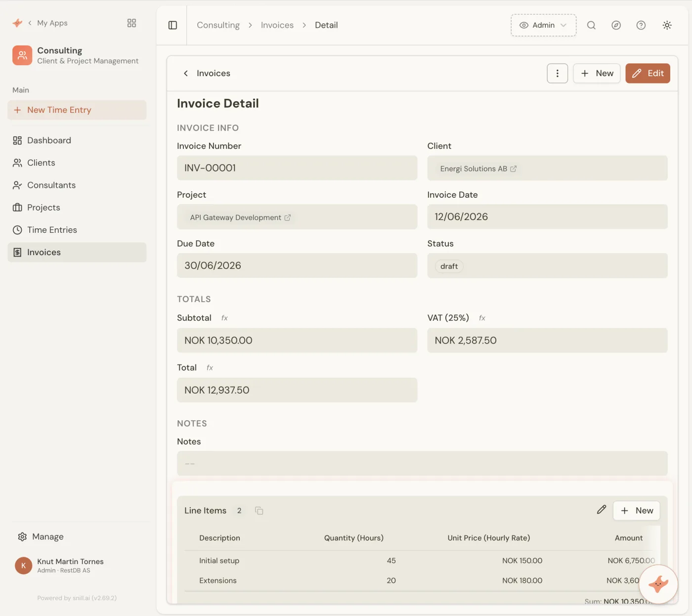Go back to Invoices list
Image resolution: width=692 pixels, height=616 pixels.
[207, 73]
